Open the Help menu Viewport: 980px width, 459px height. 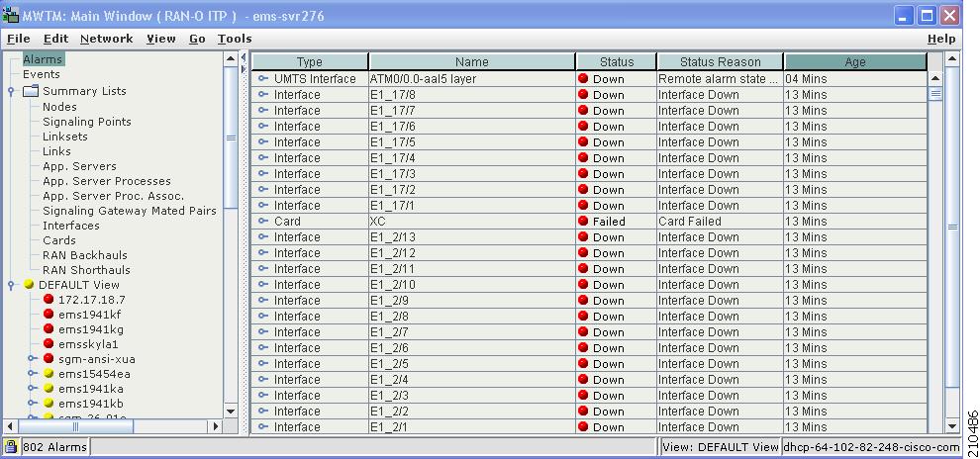tap(940, 39)
